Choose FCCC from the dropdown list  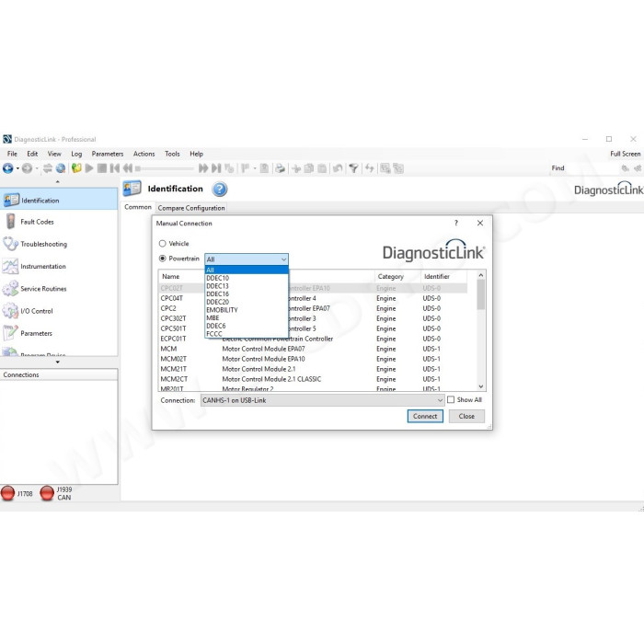click(x=247, y=334)
